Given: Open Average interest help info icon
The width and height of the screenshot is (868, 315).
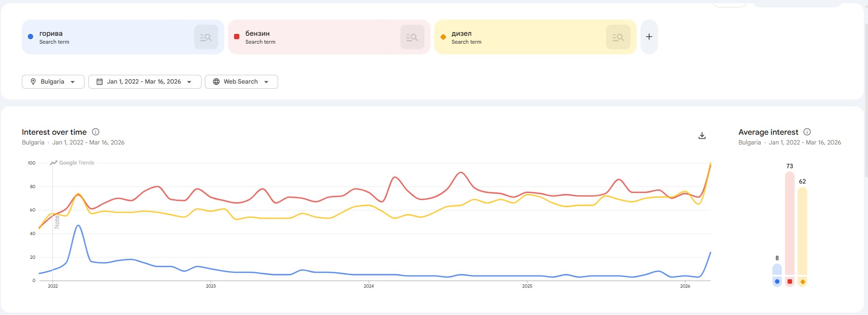Looking at the screenshot, I should [807, 132].
